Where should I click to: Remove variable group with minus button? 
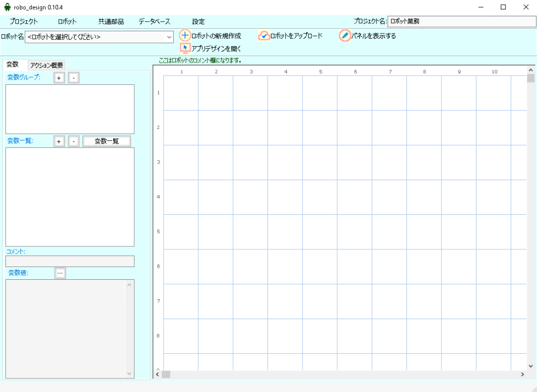point(73,78)
